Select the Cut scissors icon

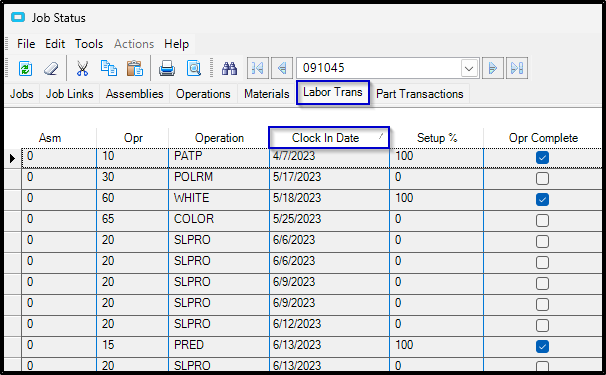pyautogui.click(x=82, y=69)
